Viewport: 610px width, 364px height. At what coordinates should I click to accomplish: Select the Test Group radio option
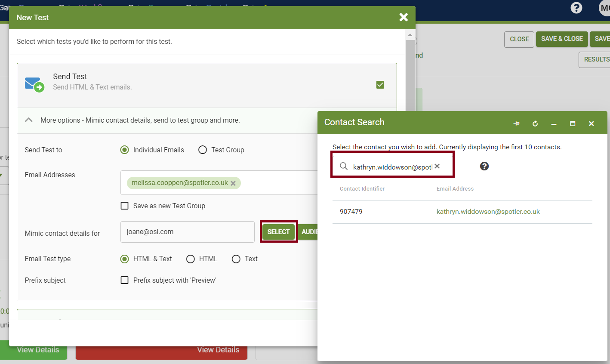(203, 150)
